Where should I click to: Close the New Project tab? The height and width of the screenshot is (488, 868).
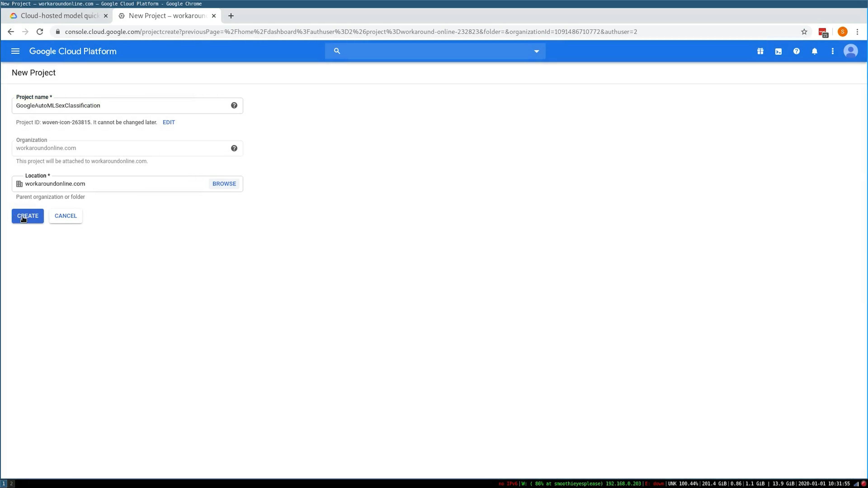pyautogui.click(x=214, y=16)
